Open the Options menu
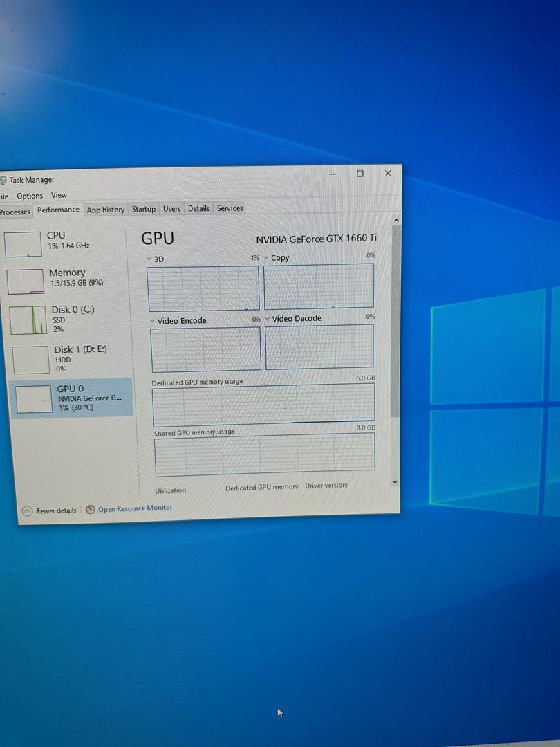This screenshot has width=560, height=747. coord(30,196)
